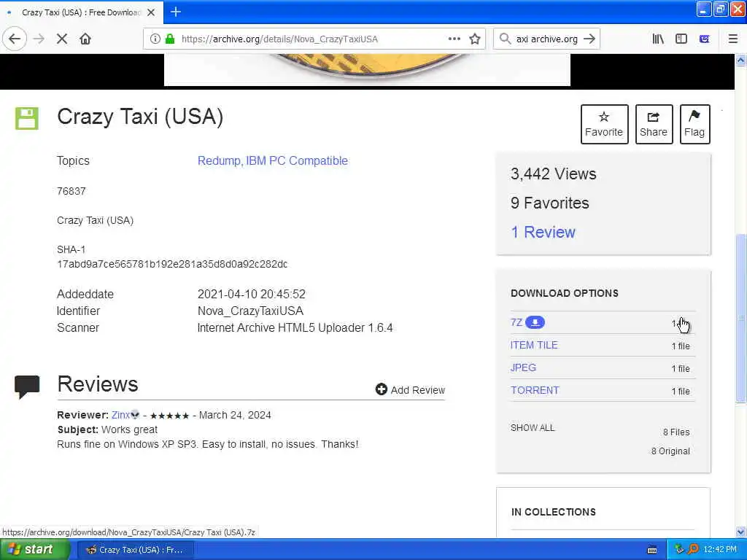The width and height of the screenshot is (747, 560).
Task: Add a review with plus icon
Action: 381,389
